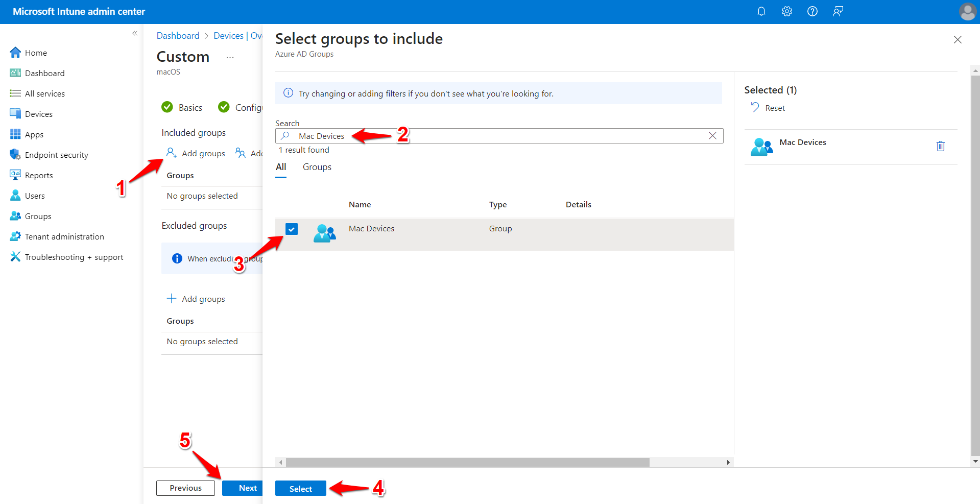Switch to the Groups tab
980x504 pixels.
point(317,166)
